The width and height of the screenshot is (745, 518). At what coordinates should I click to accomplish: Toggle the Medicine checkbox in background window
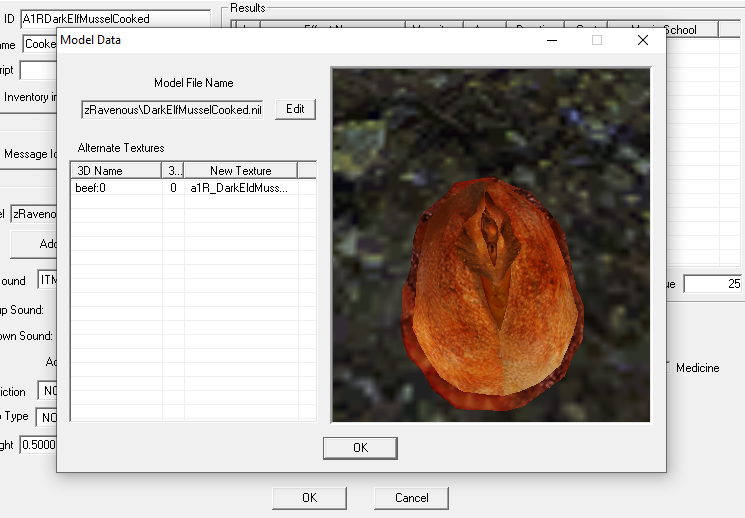click(x=667, y=367)
